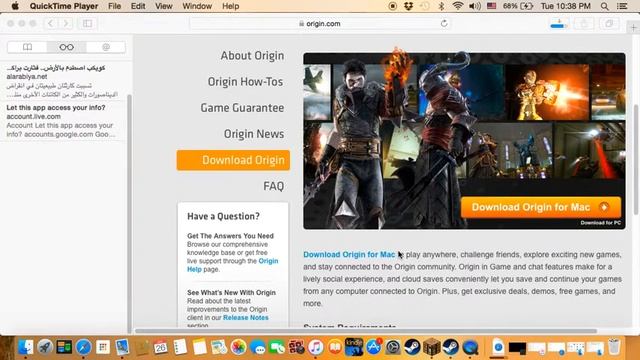Reload the origin.com page
Screen dimensions: 640x360
pos(444,23)
